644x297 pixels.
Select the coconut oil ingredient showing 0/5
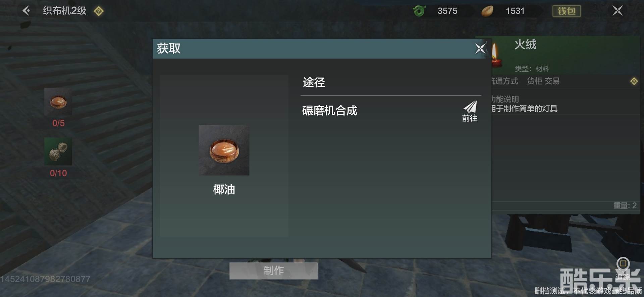point(58,102)
